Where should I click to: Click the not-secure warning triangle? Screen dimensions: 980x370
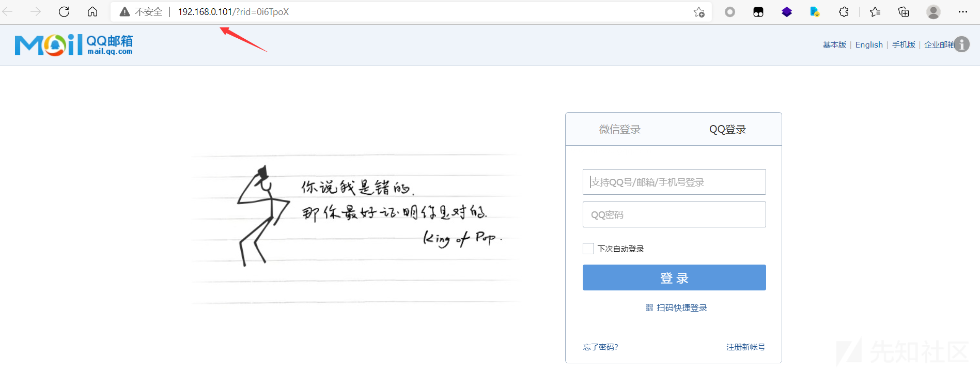[125, 12]
